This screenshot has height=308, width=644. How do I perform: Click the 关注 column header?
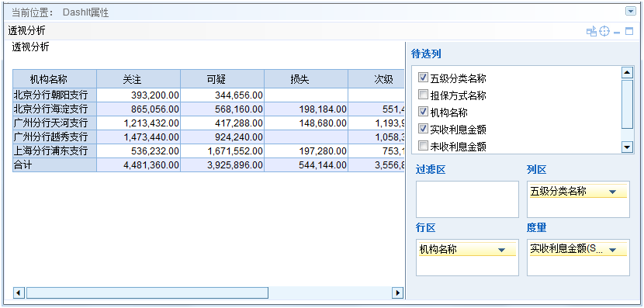(x=138, y=79)
